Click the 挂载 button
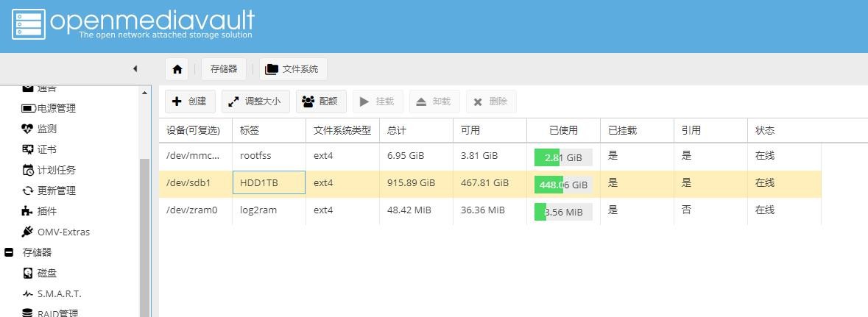Image resolution: width=868 pixels, height=317 pixels. [378, 101]
